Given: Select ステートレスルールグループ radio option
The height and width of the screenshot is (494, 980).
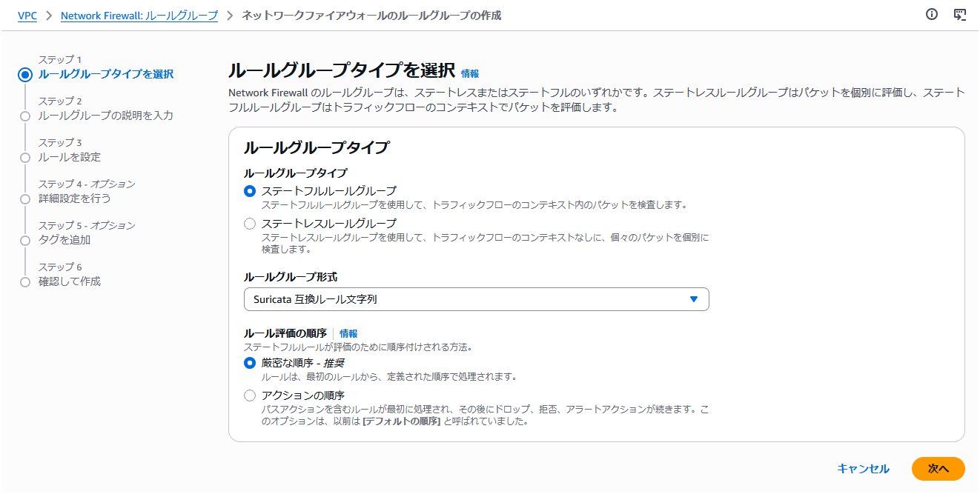Looking at the screenshot, I should 250,224.
